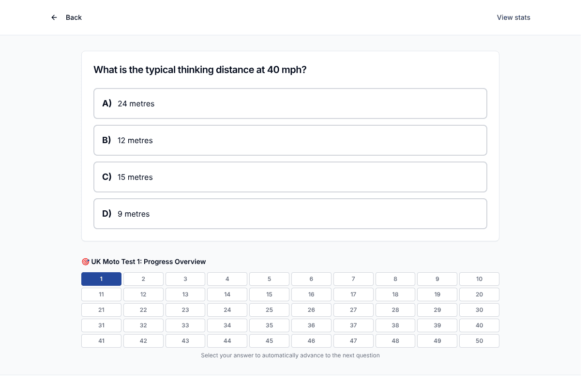This screenshot has height=382, width=588.
Task: Open question 25 in progress grid
Action: tap(269, 310)
